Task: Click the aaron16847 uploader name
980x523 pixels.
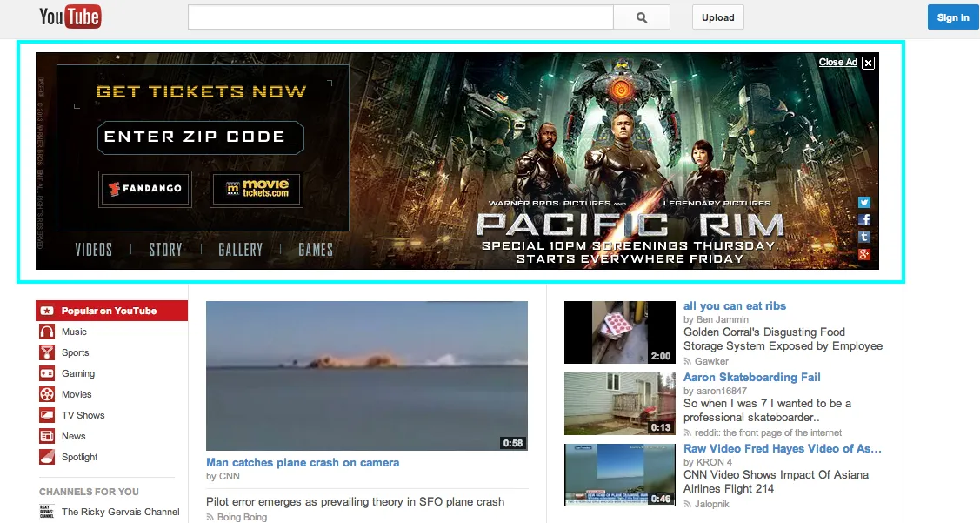Action: coord(721,391)
